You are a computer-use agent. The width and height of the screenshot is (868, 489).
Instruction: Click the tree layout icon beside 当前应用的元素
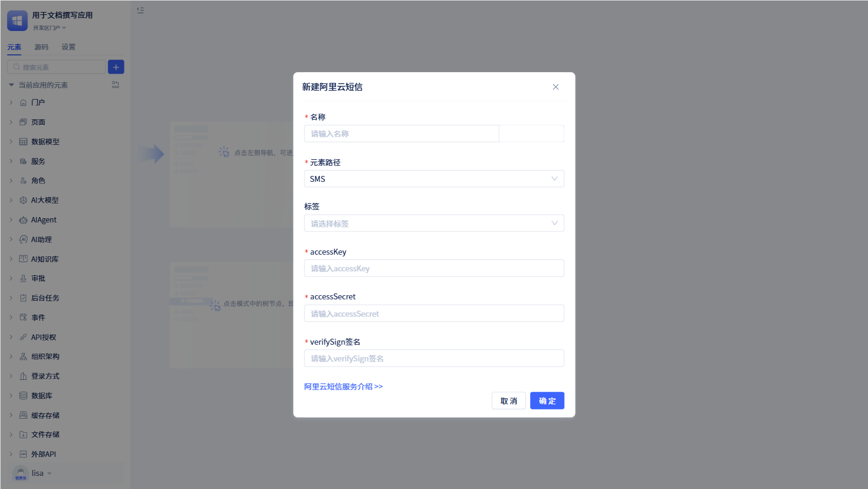coord(116,85)
